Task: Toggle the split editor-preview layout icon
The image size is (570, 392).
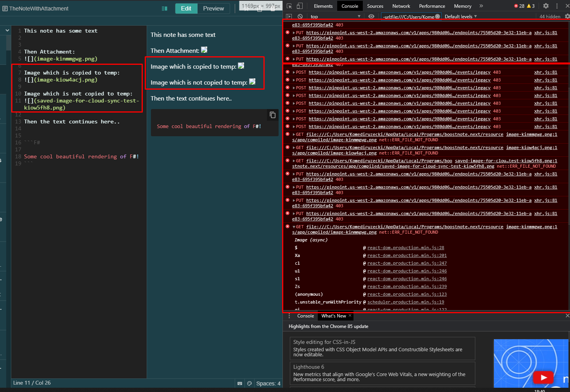Action: click(165, 9)
